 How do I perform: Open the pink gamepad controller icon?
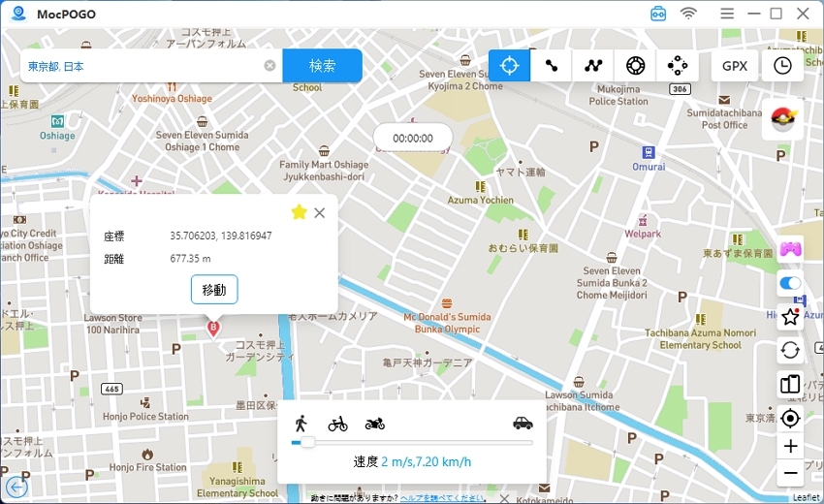point(790,248)
